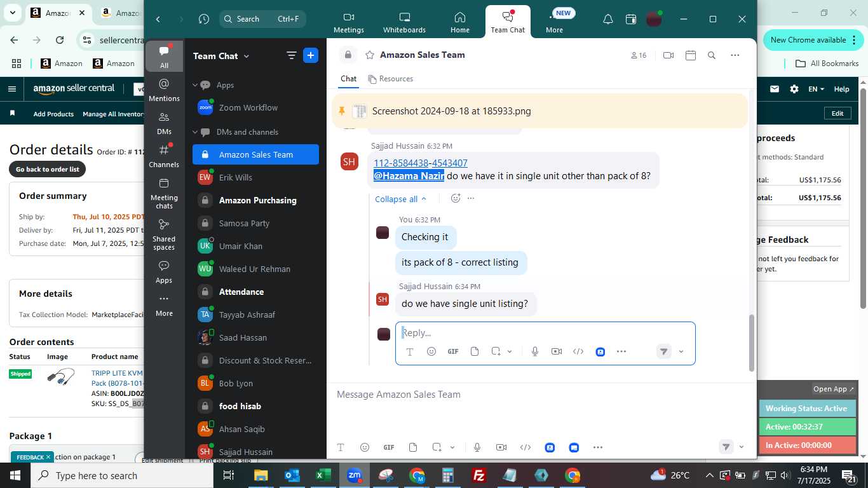
Task: Attach a file in the Reply box
Action: 475,351
